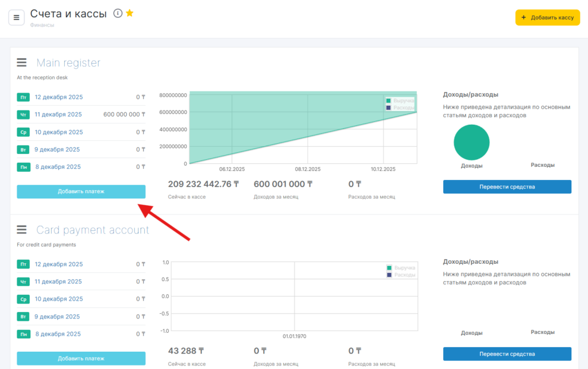
Task: Click Перевести средства in Main register
Action: (x=507, y=187)
